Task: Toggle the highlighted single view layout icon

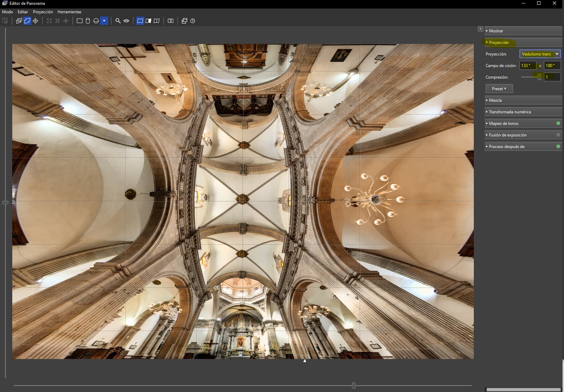Action: pos(140,21)
